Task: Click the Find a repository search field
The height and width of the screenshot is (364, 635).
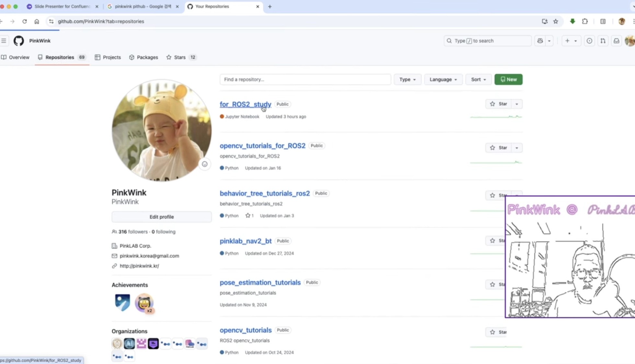Action: [305, 79]
